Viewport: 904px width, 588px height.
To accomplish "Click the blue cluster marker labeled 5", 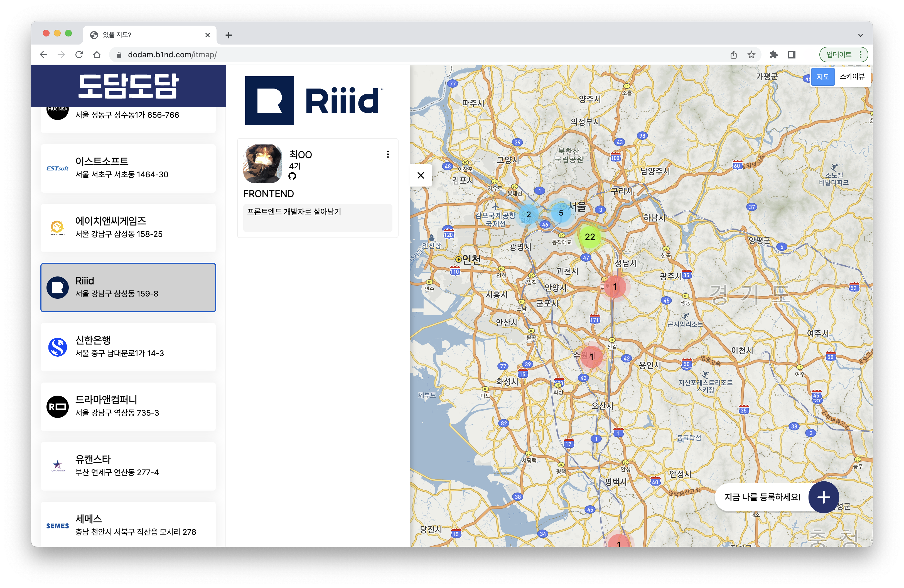I will point(561,213).
